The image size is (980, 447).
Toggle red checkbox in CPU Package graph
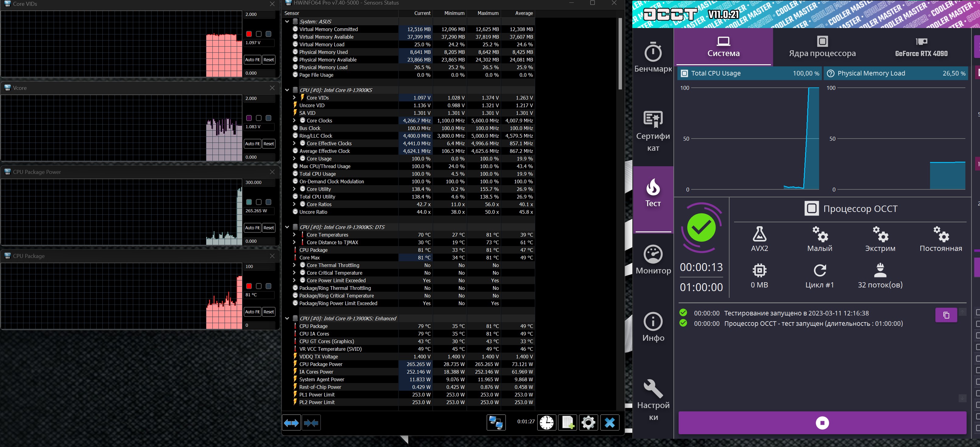click(x=249, y=286)
